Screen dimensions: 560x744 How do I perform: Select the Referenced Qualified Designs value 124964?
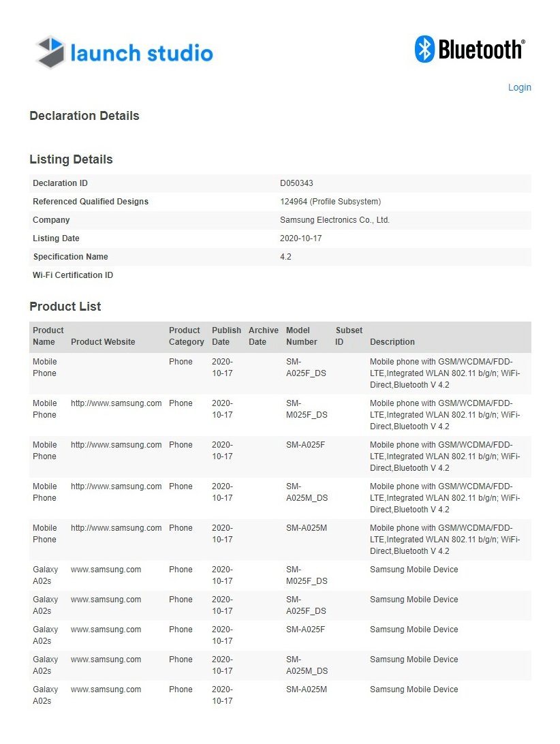(294, 202)
